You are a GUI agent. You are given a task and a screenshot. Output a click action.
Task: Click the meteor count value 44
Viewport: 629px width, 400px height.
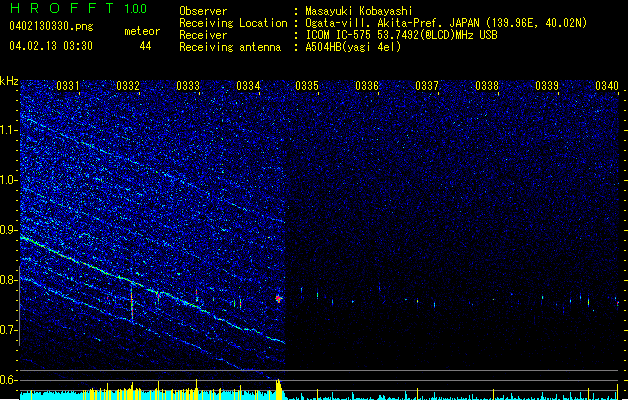[145, 46]
